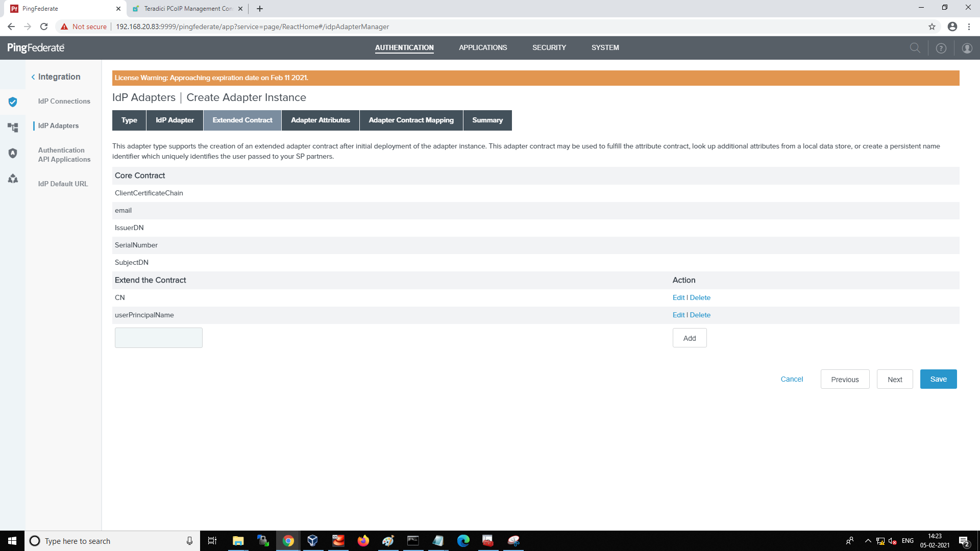980x551 pixels.
Task: Cancel adapter instance creation
Action: [792, 379]
